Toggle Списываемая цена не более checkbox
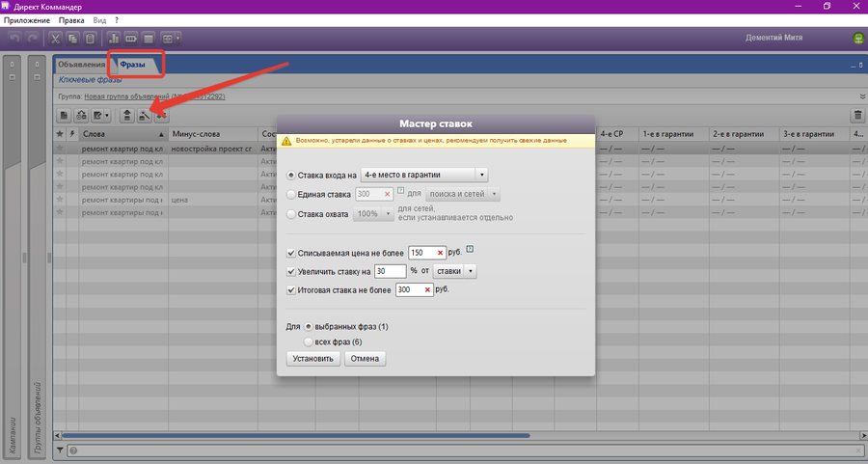 pos(290,253)
